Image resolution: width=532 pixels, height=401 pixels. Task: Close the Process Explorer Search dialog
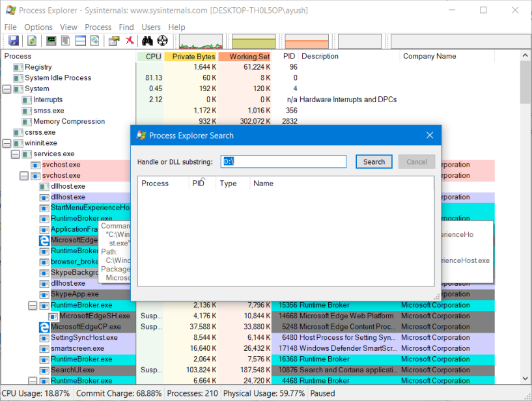[x=430, y=135]
